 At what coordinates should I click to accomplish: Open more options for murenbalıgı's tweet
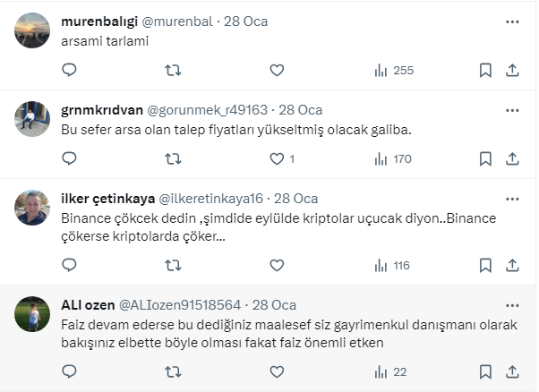pyautogui.click(x=512, y=21)
